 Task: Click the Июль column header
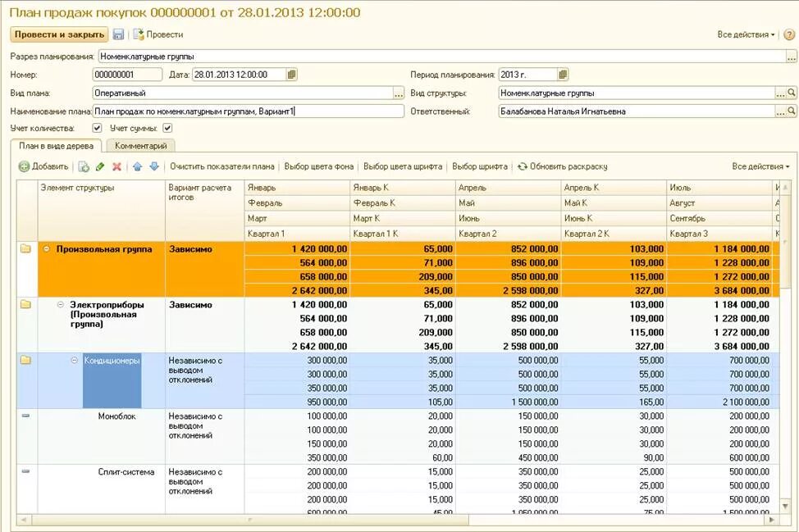719,188
